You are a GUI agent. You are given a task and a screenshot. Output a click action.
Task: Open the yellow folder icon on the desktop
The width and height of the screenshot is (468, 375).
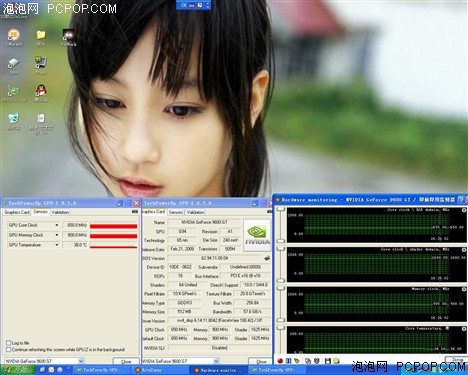pos(41,37)
